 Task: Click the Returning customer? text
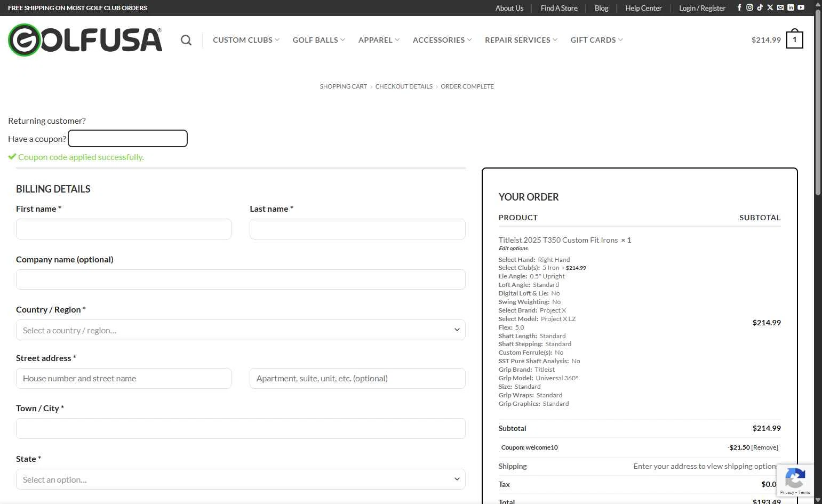[x=47, y=121]
